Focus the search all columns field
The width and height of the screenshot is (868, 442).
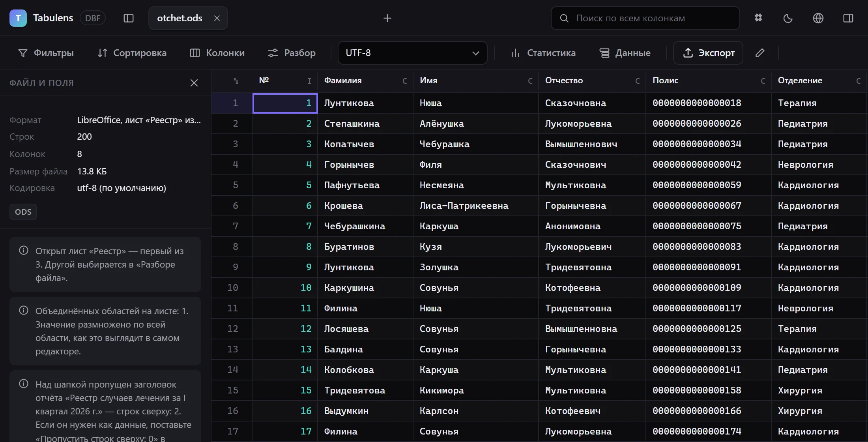point(645,18)
